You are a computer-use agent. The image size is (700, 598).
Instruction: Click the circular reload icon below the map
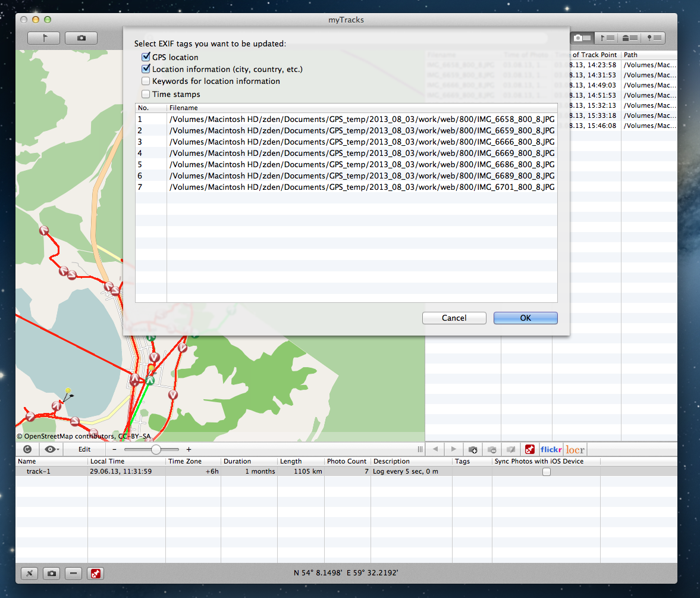click(x=27, y=449)
